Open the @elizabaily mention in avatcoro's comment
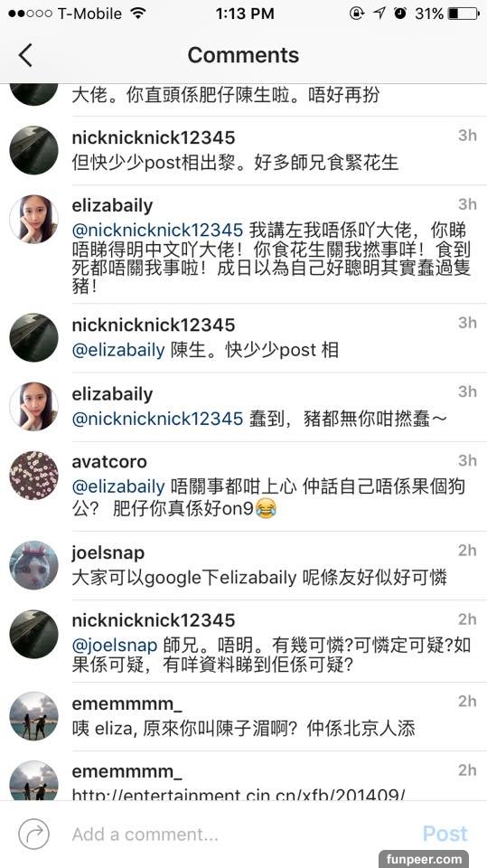 (118, 487)
